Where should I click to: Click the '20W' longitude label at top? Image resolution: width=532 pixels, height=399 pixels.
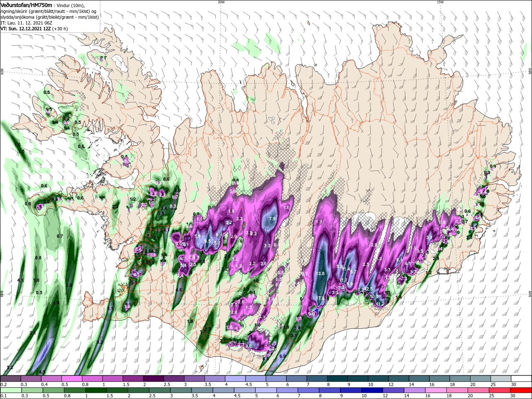(221, 2)
